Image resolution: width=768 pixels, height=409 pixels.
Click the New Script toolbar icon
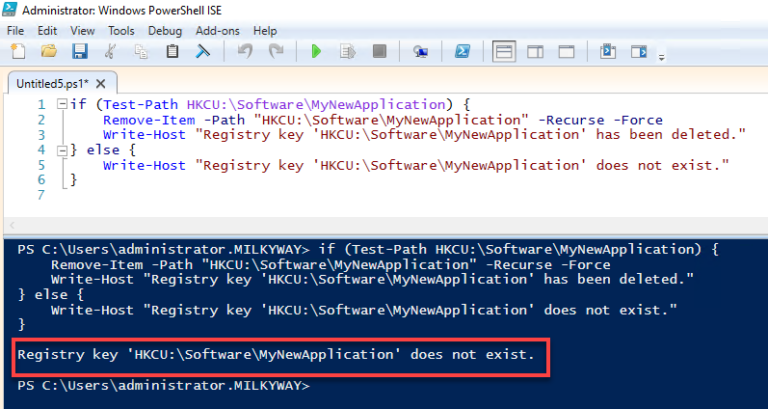point(18,51)
